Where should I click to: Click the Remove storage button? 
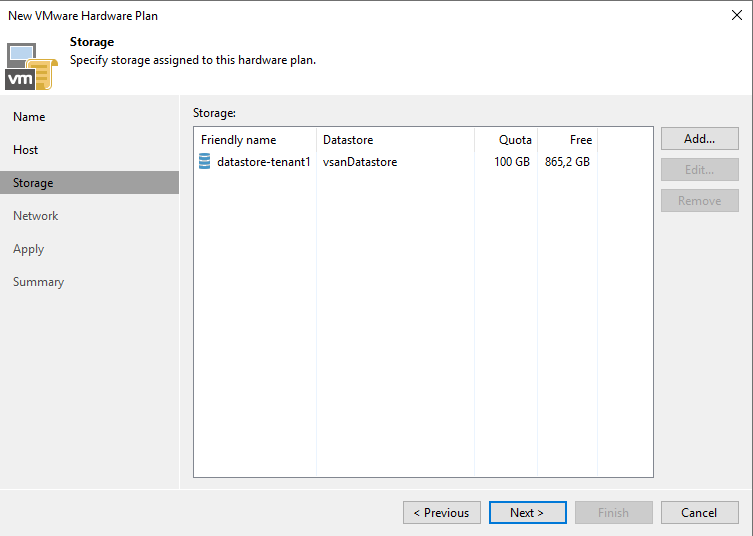(699, 201)
